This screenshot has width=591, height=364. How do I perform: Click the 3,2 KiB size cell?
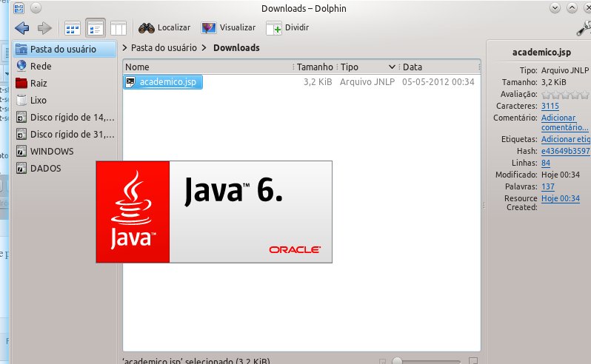pyautogui.click(x=318, y=82)
